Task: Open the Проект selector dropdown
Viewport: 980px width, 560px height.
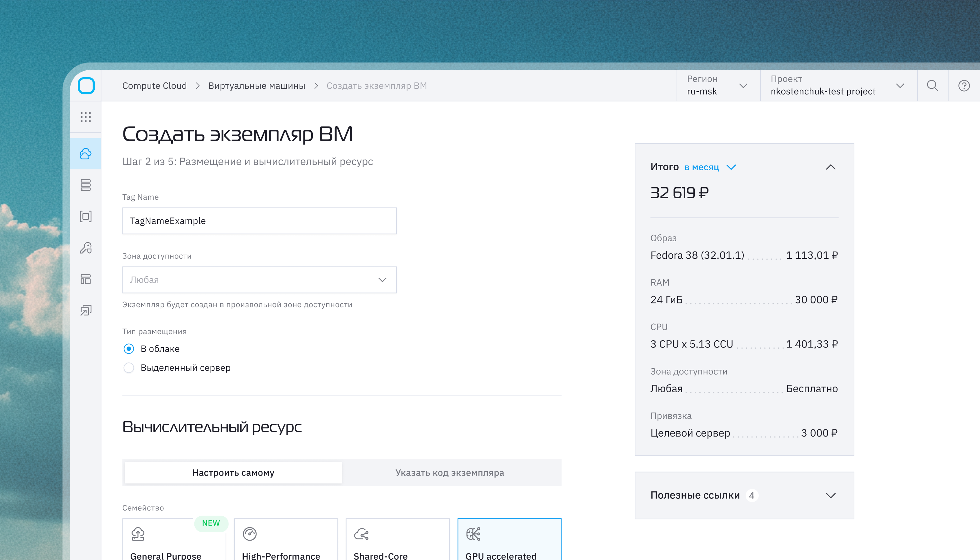Action: (838, 85)
